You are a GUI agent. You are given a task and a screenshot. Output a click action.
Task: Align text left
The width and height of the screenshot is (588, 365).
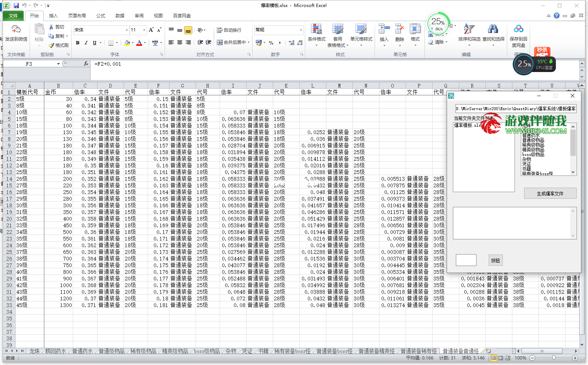[x=171, y=42]
